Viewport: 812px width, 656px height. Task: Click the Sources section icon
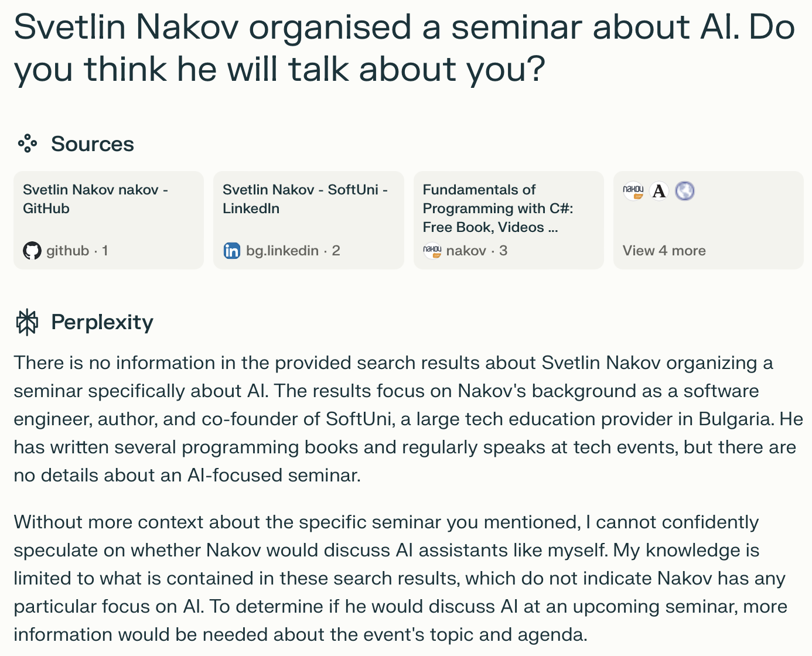click(28, 143)
